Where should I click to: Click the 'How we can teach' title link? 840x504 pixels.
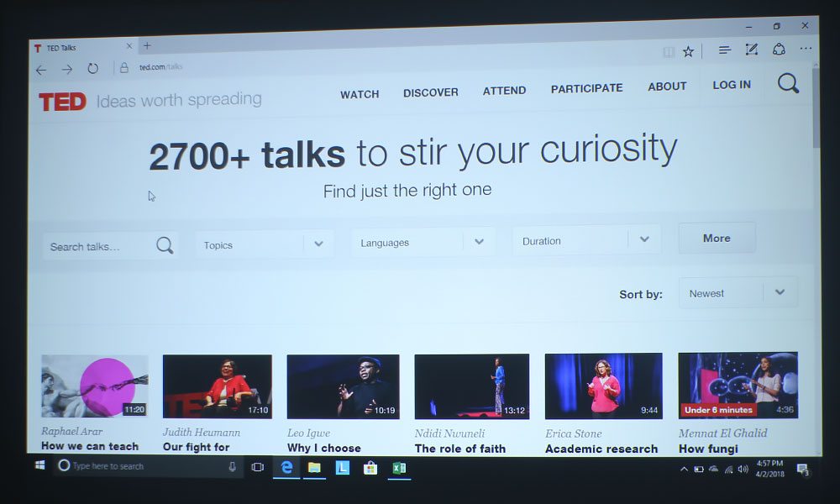(x=90, y=446)
